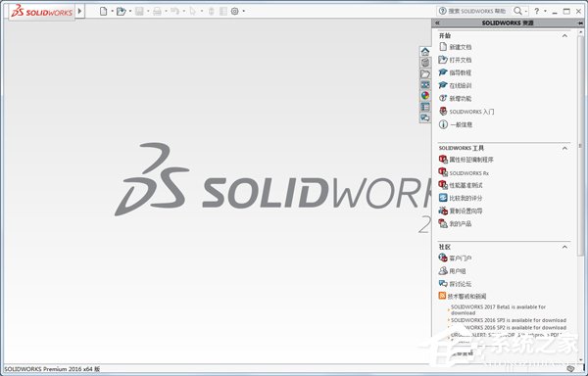Open the Custom Properties tab icon

425,107
